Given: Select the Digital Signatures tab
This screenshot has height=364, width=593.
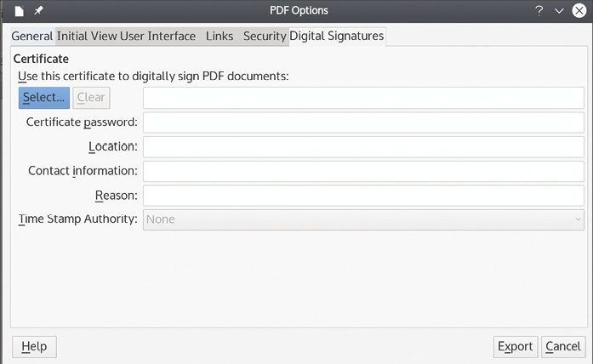Looking at the screenshot, I should click(337, 37).
